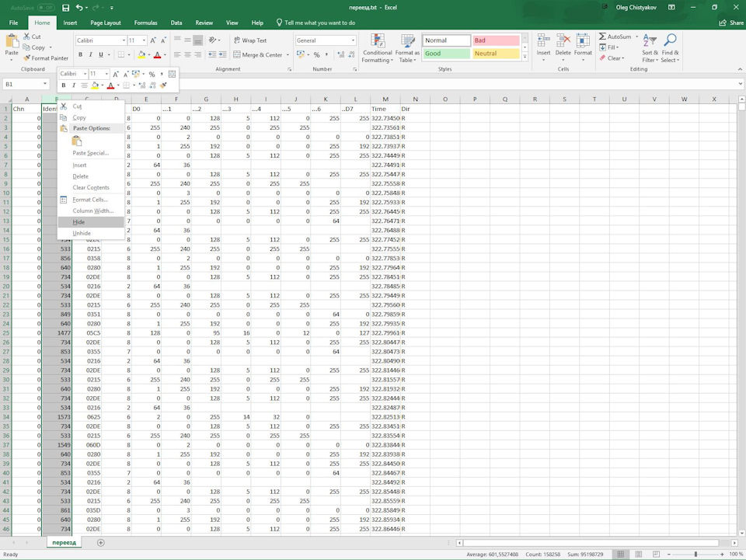Click the ribbon red Font Color button

click(x=158, y=54)
